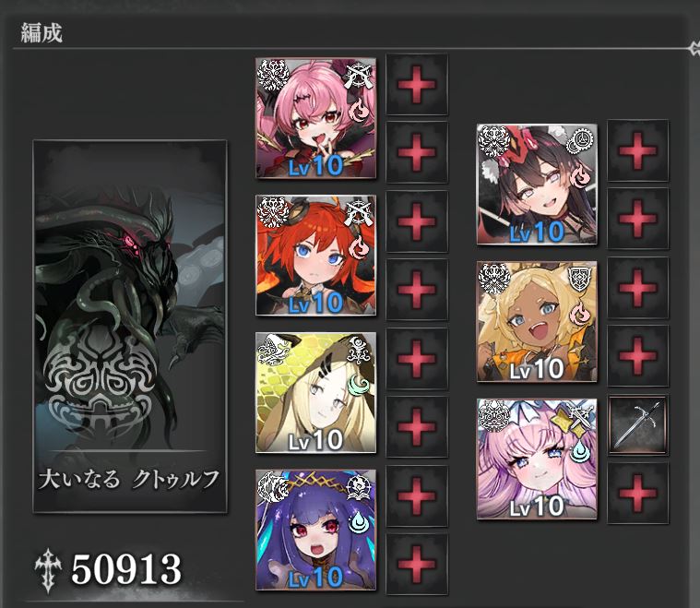The image size is (700, 608).
Task: Click the 50913 total power value
Action: pyautogui.click(x=126, y=569)
